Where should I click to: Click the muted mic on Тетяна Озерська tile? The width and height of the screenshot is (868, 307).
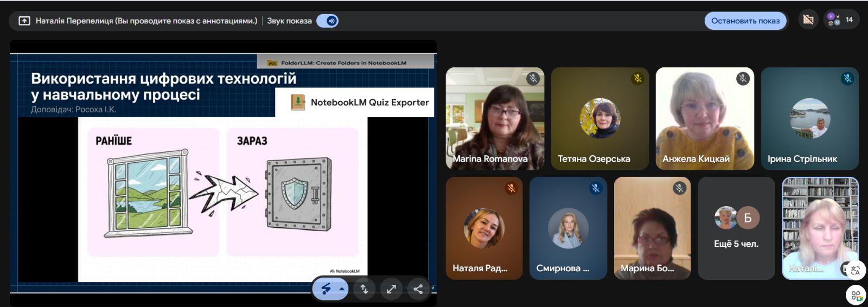coord(637,79)
